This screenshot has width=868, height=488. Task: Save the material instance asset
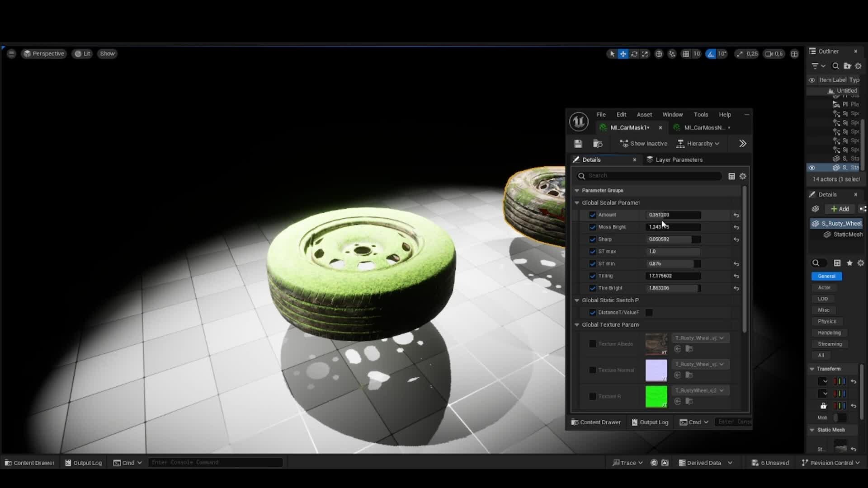point(578,143)
